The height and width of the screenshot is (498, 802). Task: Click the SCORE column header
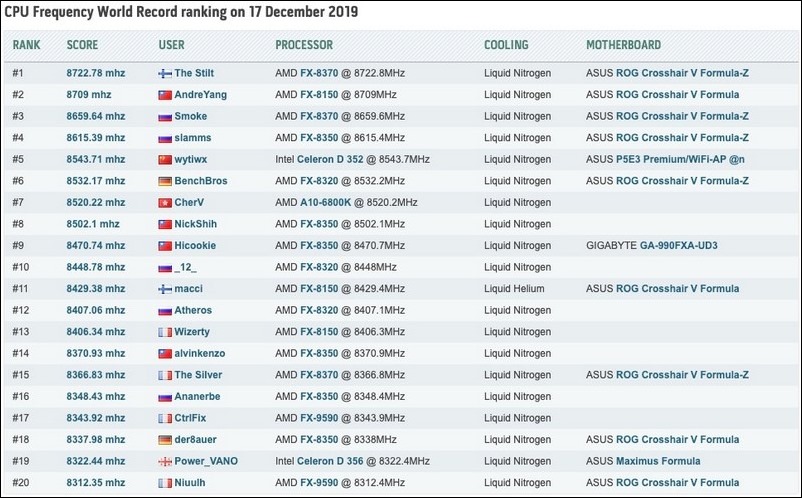click(82, 45)
